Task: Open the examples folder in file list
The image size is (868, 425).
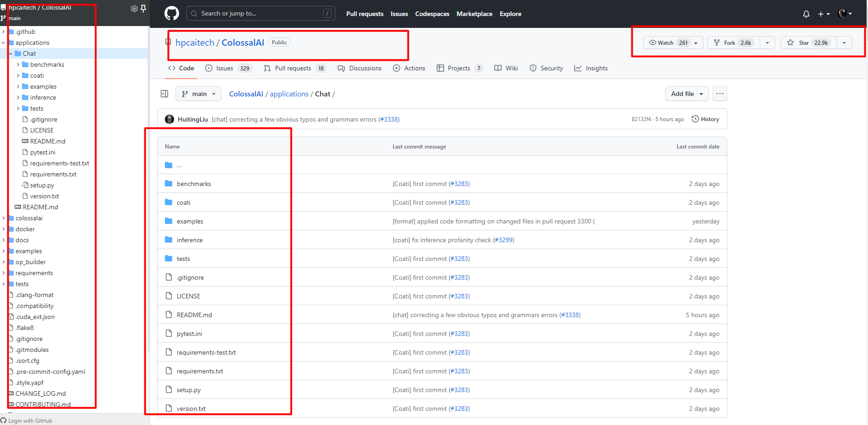Action: 190,221
